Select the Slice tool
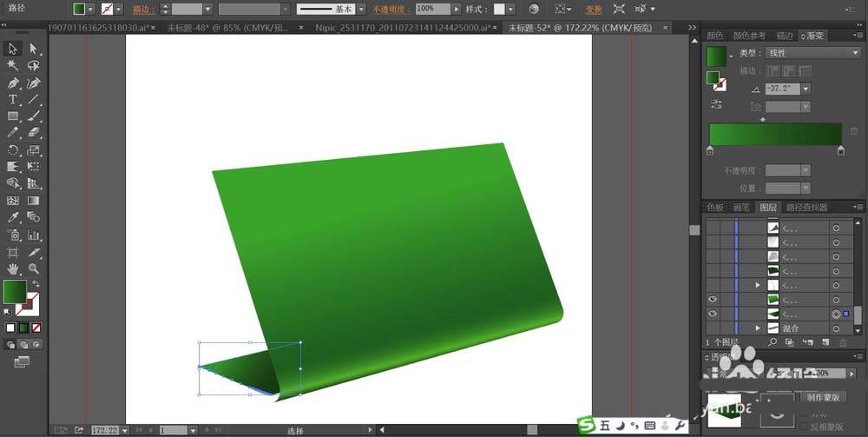The image size is (868, 437). pos(34,253)
